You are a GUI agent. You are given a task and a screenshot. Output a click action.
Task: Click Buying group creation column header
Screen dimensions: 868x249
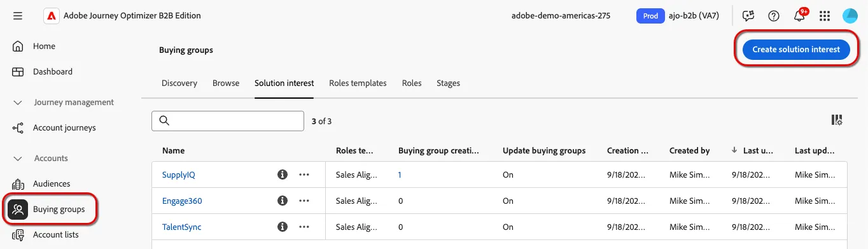point(438,151)
